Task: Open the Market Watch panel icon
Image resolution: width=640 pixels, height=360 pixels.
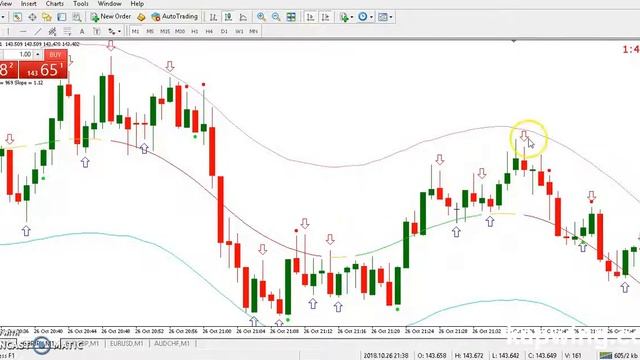Action: click(x=17, y=17)
